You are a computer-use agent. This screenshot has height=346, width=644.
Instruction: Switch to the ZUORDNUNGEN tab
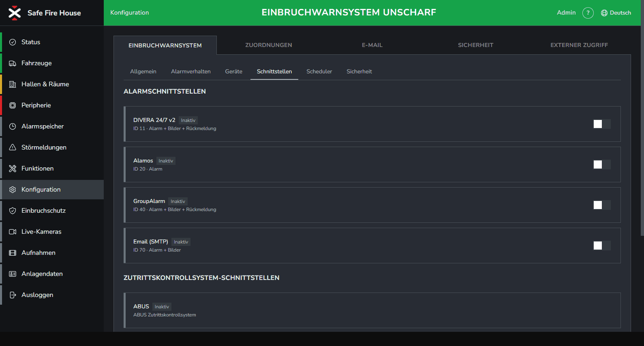point(269,45)
